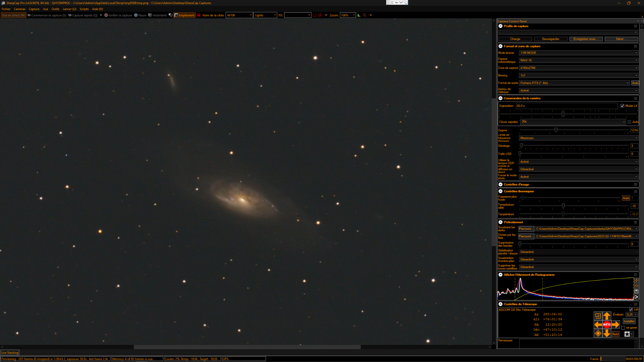Click the Sauvegarder profile button
The image size is (644, 362).
(x=551, y=39)
